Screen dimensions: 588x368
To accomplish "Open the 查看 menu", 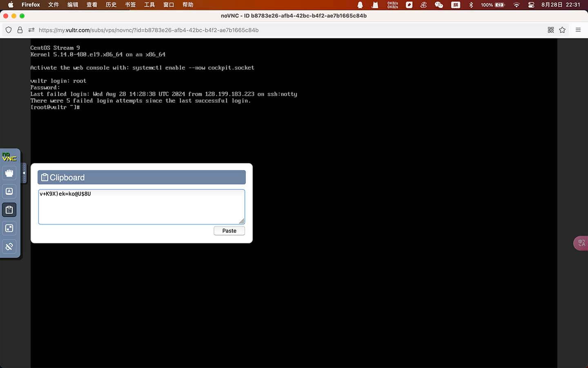I will [92, 5].
